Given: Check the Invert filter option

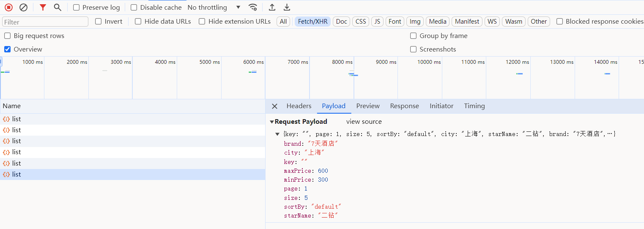Looking at the screenshot, I should tap(98, 22).
